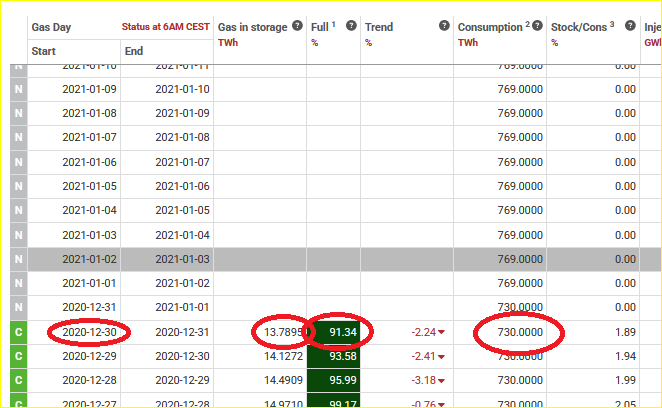This screenshot has height=408, width=662.
Task: Click the green C badge for 2020-12-29
Action: point(19,356)
